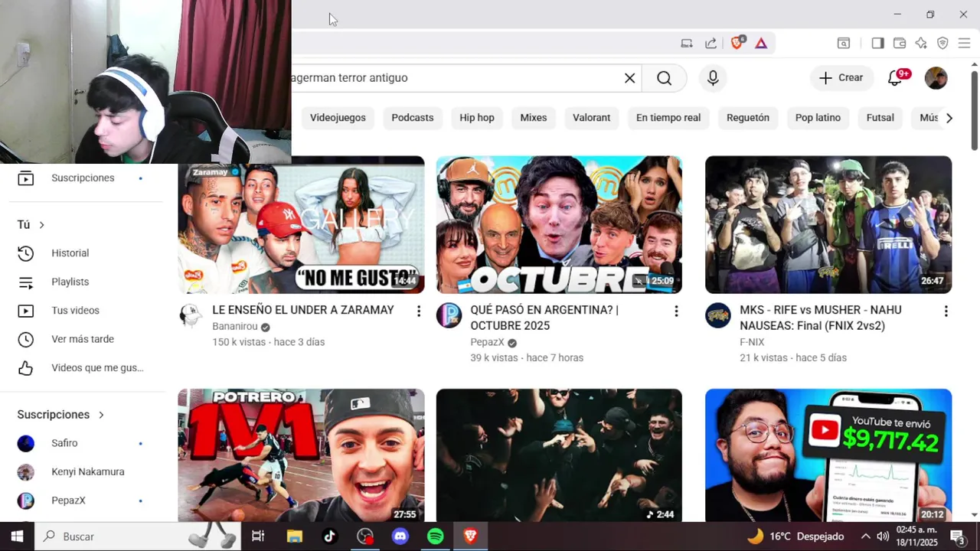The height and width of the screenshot is (551, 980).
Task: Clear the YouTube search text with X
Action: coord(629,78)
